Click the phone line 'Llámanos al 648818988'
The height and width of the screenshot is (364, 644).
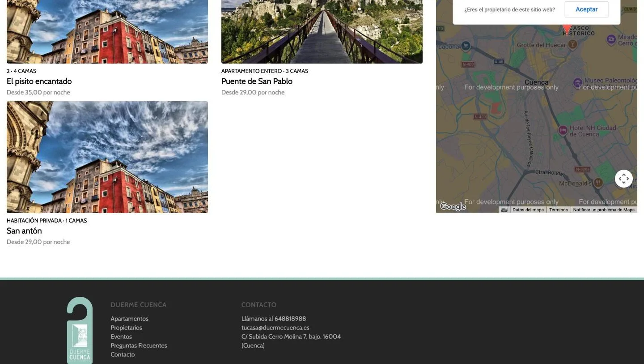pyautogui.click(x=274, y=319)
